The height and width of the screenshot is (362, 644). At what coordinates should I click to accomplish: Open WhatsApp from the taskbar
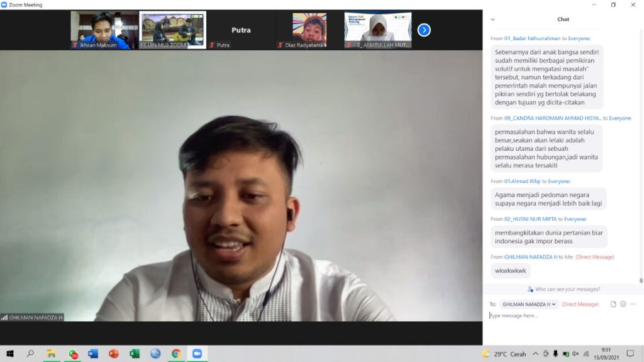[73, 354]
